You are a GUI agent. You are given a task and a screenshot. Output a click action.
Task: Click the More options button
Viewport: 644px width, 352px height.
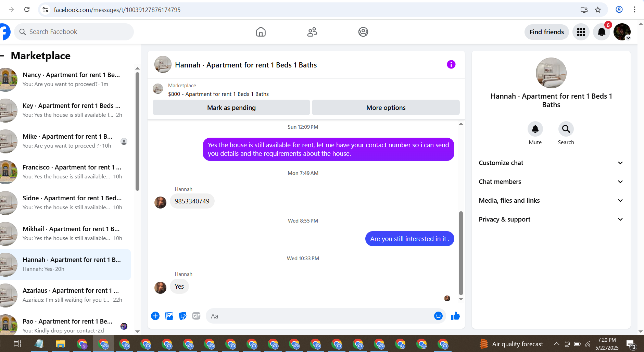point(386,108)
